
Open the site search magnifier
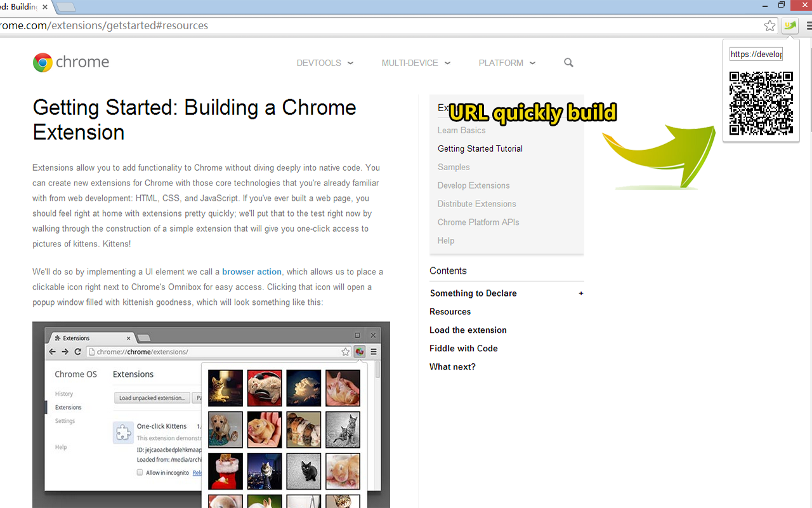click(568, 62)
